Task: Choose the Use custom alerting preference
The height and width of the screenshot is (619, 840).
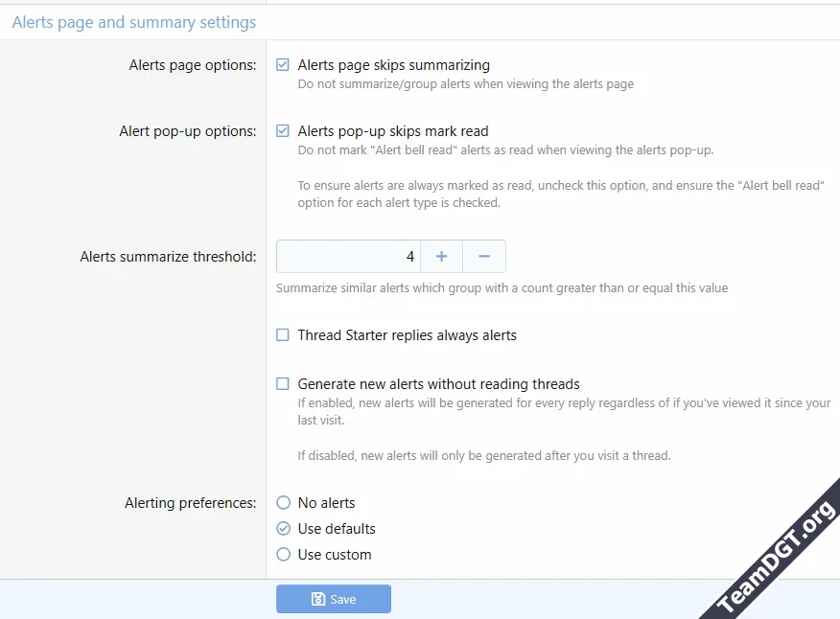Action: coord(283,555)
